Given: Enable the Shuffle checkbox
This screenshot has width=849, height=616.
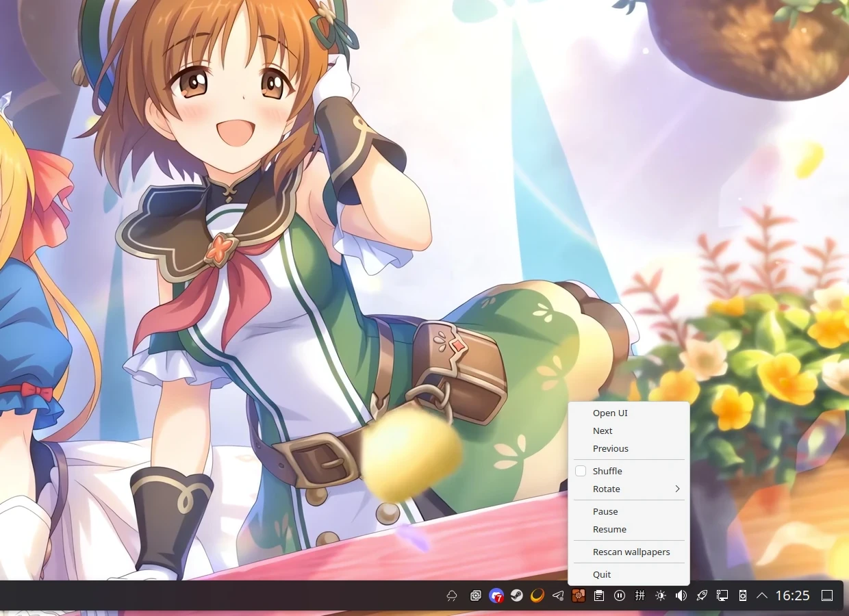Looking at the screenshot, I should click(581, 471).
